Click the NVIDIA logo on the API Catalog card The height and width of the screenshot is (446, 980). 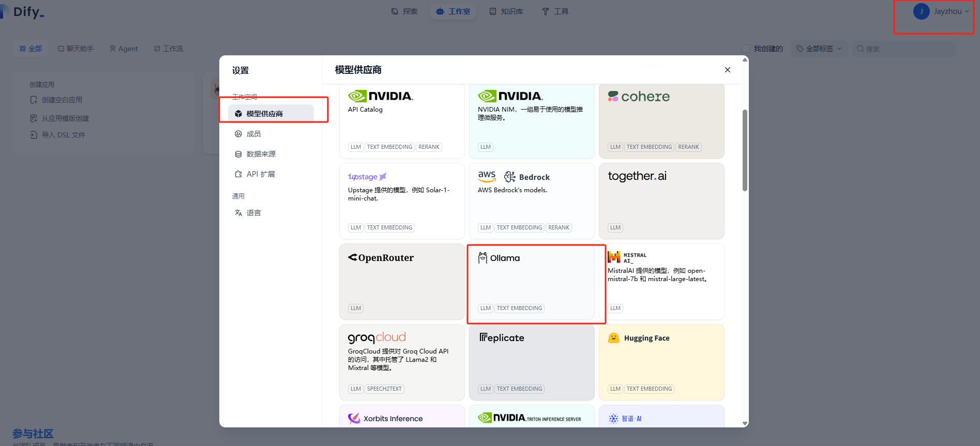coord(381,96)
